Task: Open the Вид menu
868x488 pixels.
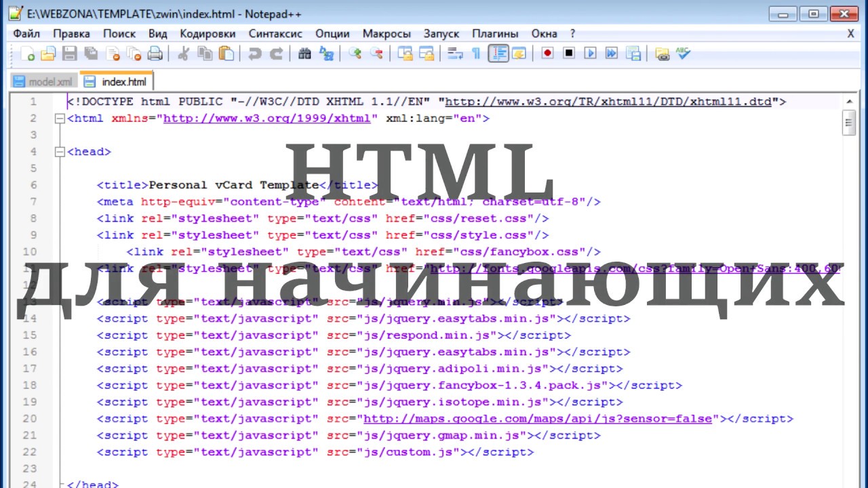Action: [157, 33]
